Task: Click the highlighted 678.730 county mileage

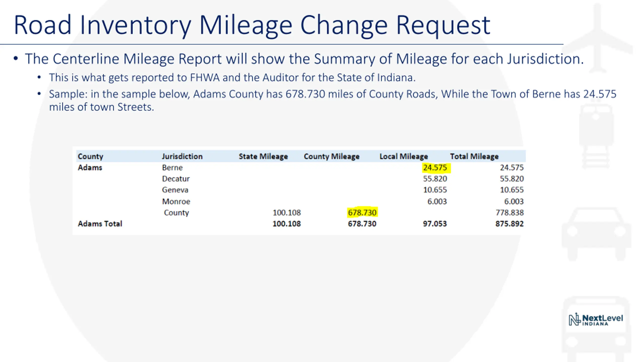Action: (362, 213)
